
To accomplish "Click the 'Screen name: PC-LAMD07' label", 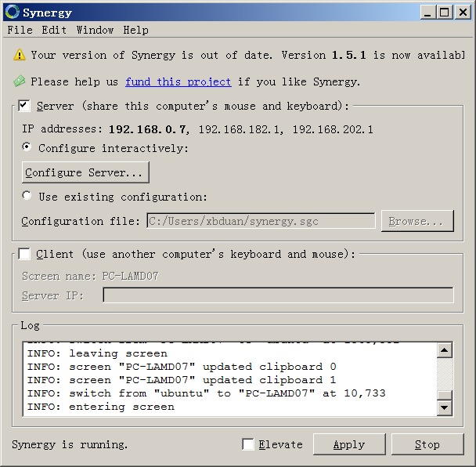I will coord(90,276).
